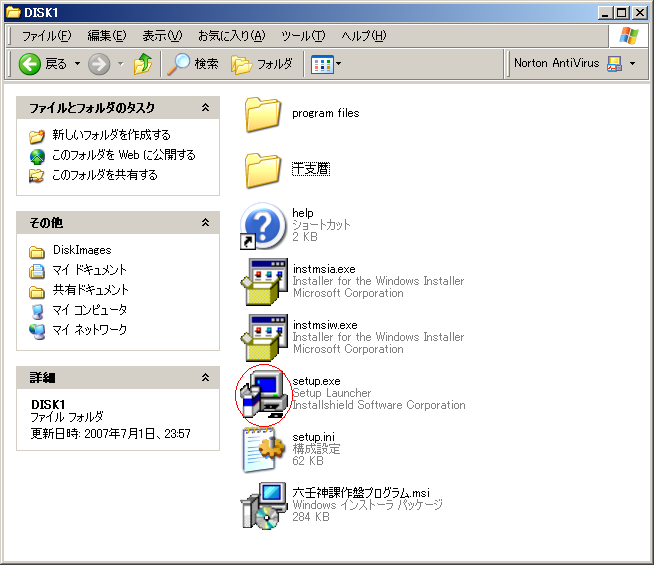
Task: Select the help shortcut name text
Action: tap(303, 213)
